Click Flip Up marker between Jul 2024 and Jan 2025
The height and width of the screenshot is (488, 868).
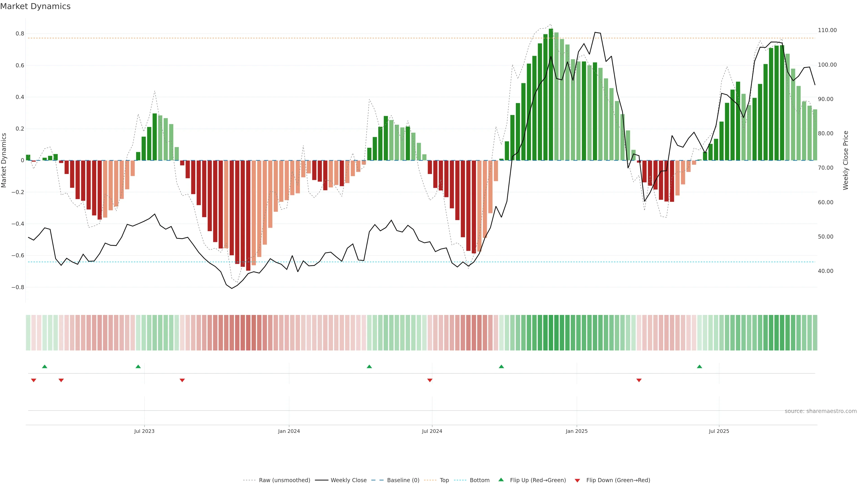(501, 366)
